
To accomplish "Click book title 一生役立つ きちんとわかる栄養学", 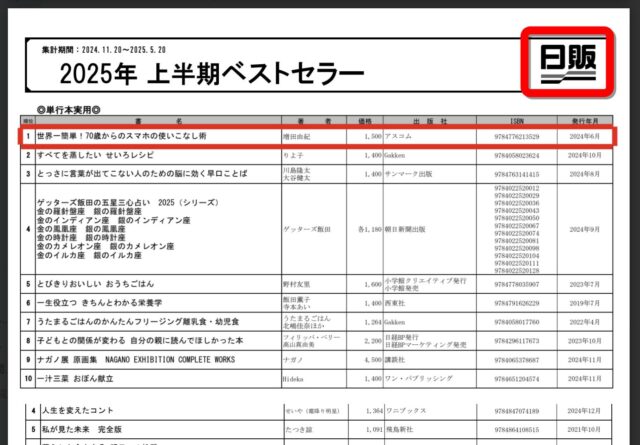I will 99,303.
